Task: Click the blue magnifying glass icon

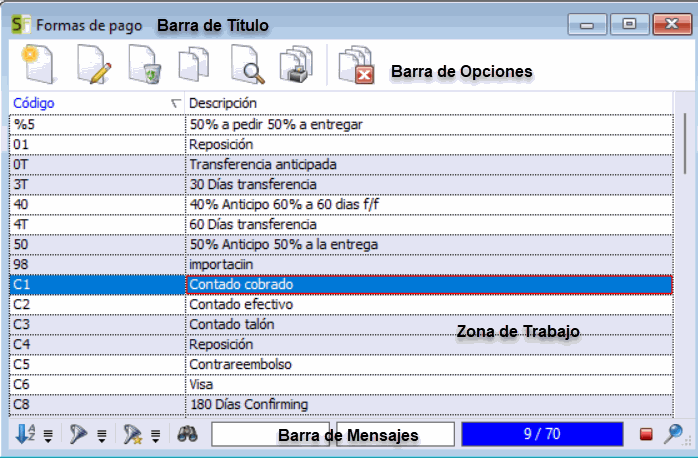Action: (673, 434)
